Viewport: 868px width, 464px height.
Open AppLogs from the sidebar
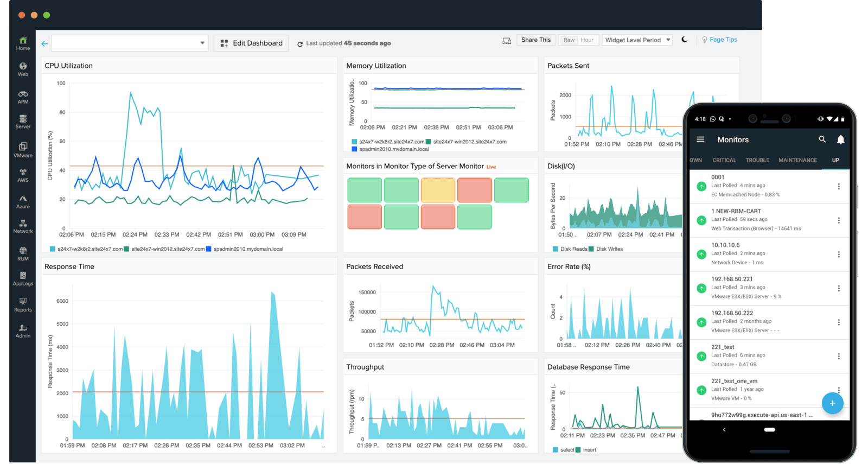[23, 279]
